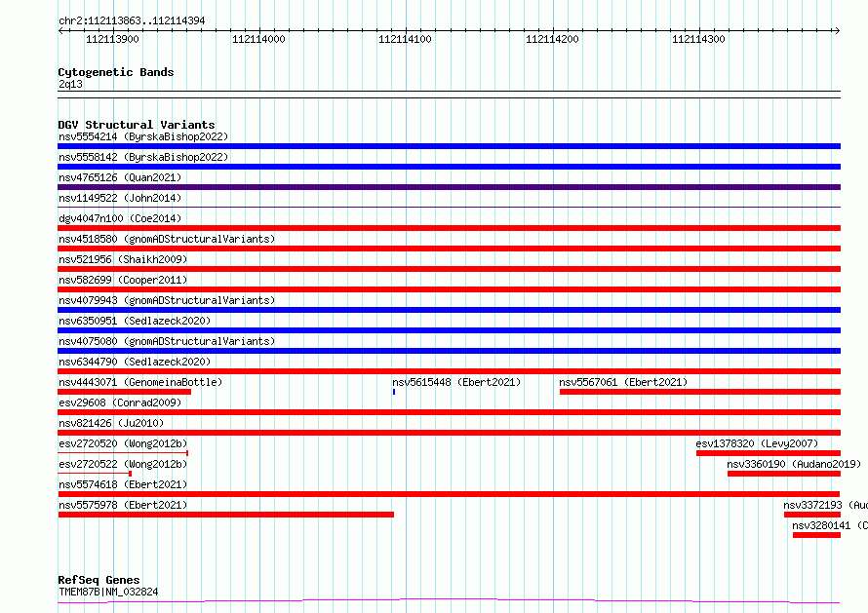Select nsv5574618 (Ebert2021) label
Image resolution: width=868 pixels, height=613 pixels.
point(123,484)
